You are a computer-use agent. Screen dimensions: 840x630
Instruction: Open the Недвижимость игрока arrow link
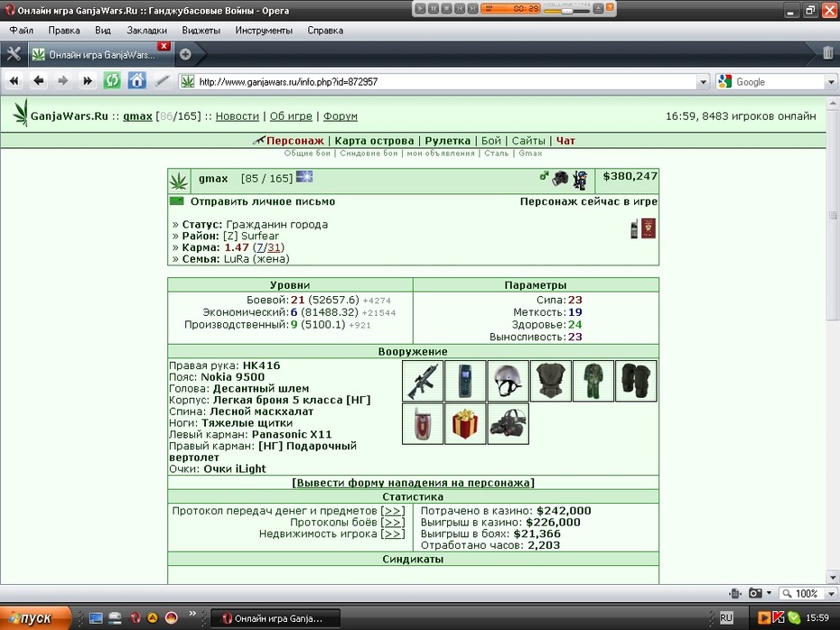pyautogui.click(x=393, y=533)
